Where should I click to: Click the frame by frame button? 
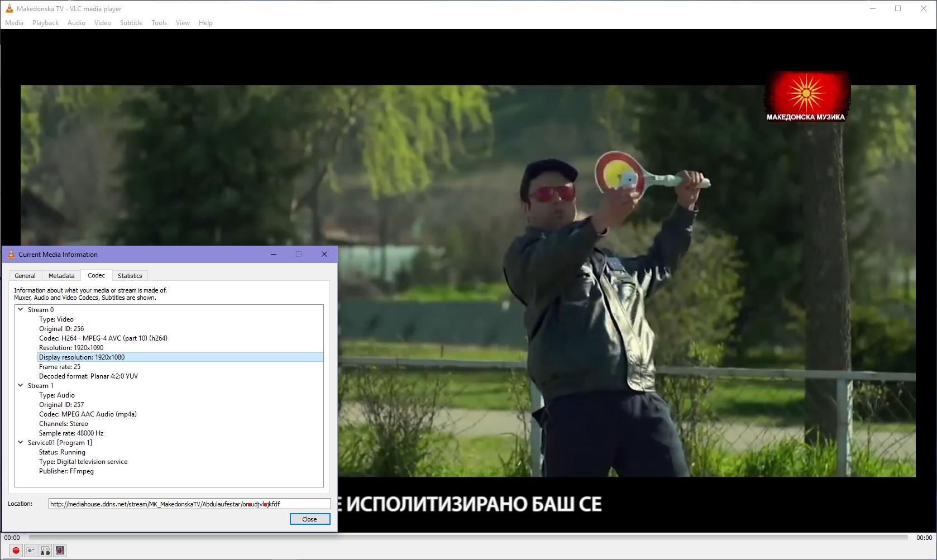(60, 551)
